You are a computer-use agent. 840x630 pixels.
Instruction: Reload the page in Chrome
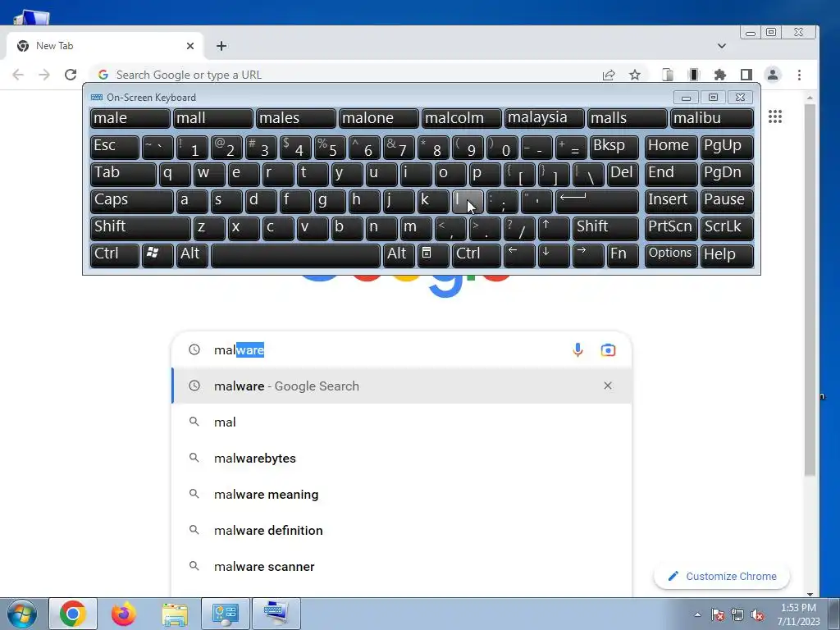[x=71, y=75]
